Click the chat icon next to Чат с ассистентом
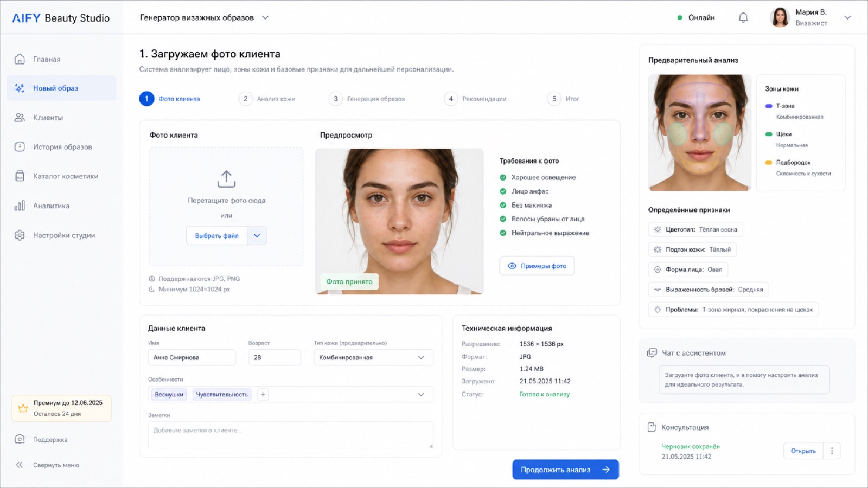868x488 pixels. (x=652, y=353)
